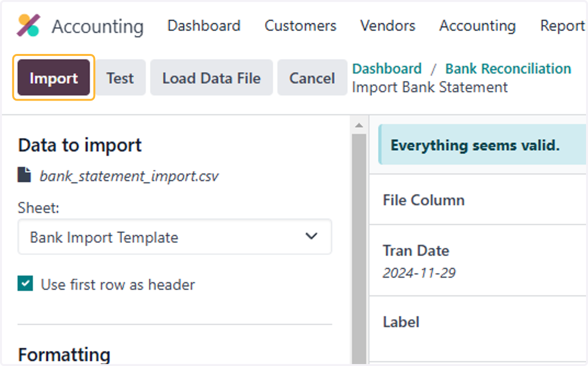Click the 2024-11-29 sample value
Viewport: 588px width, 366px height.
[x=419, y=273]
